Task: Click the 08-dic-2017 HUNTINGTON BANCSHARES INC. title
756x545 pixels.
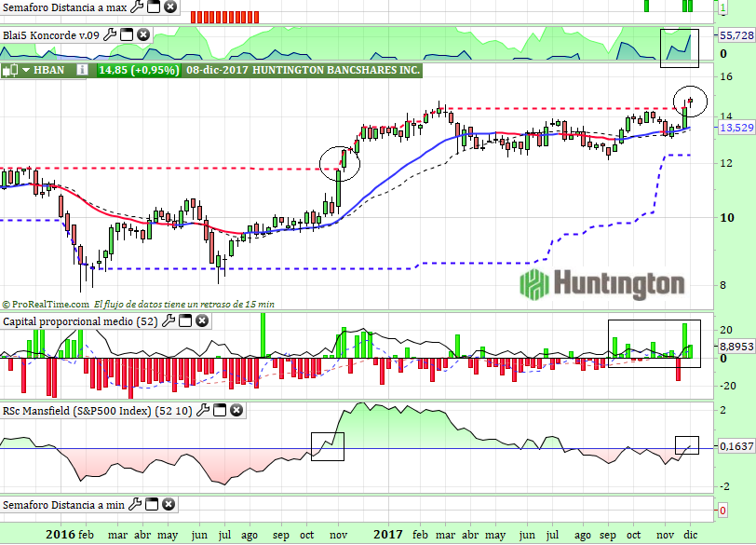Action: tap(303, 70)
